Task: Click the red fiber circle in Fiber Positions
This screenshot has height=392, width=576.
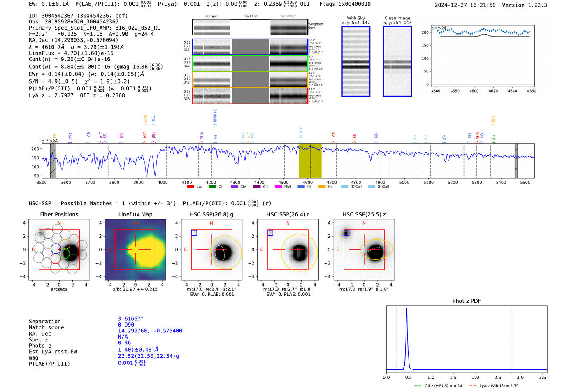Action: point(56,258)
